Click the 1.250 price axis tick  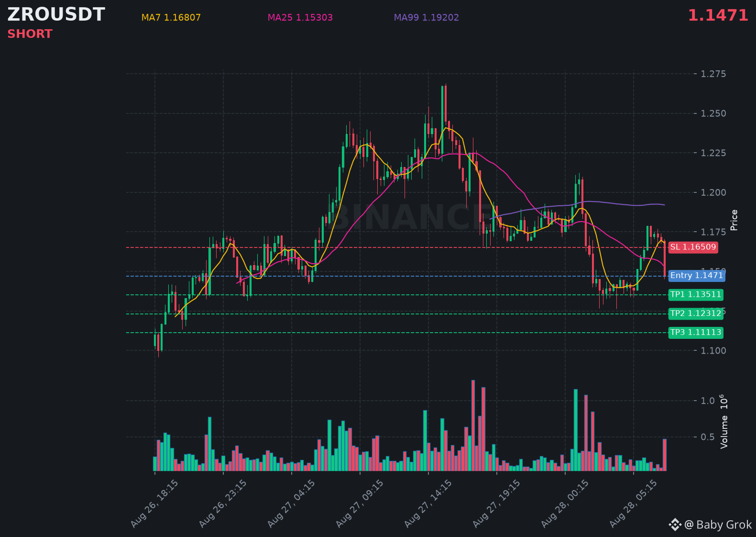click(x=713, y=113)
